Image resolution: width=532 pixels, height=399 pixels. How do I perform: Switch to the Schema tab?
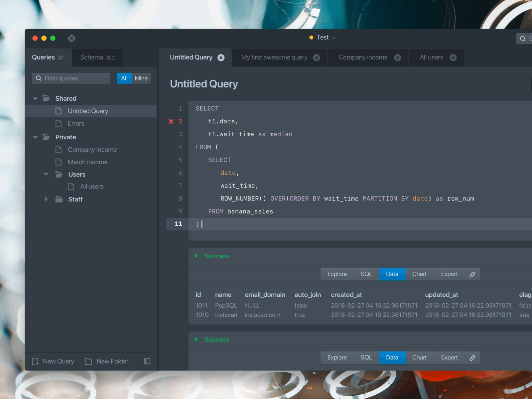[x=97, y=58]
